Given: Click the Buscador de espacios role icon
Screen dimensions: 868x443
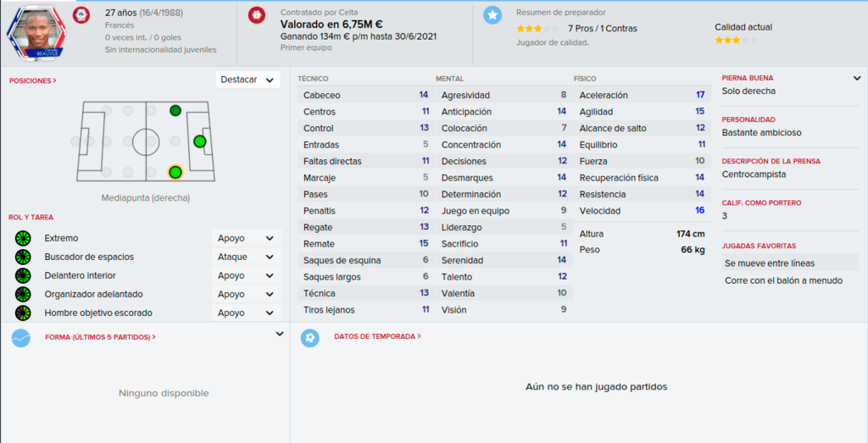Looking at the screenshot, I should [23, 257].
